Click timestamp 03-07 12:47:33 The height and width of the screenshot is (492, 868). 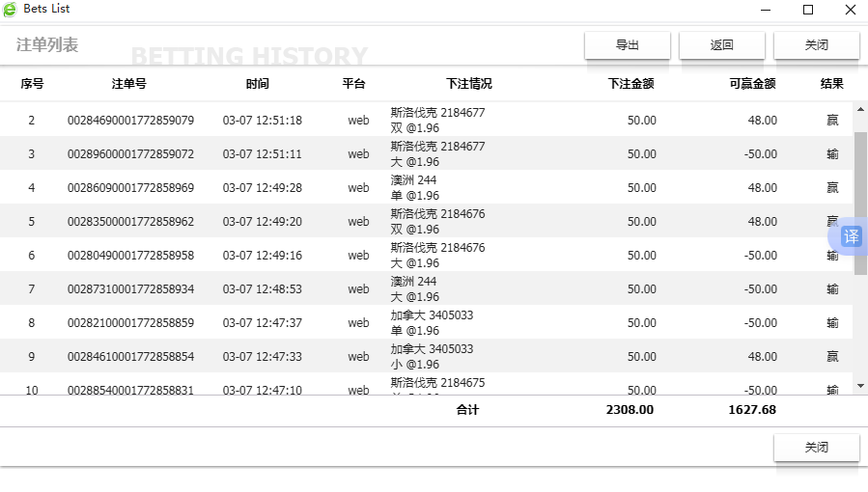(263, 356)
